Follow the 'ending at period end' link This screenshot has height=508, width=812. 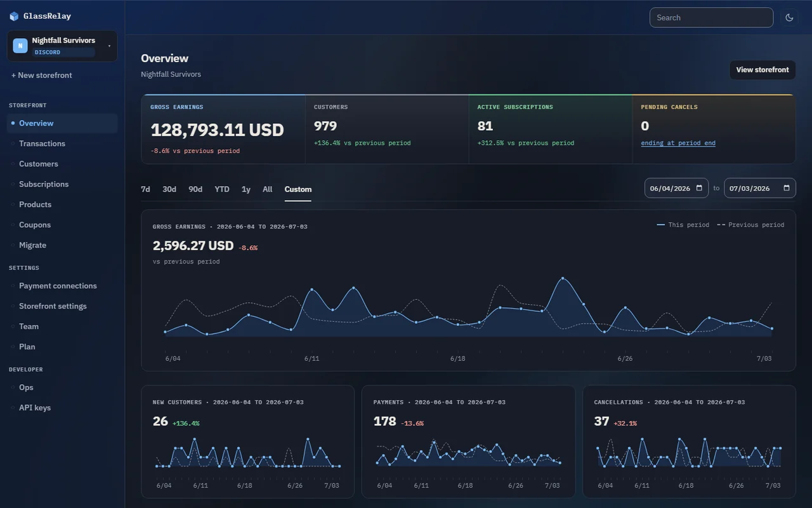pos(678,143)
